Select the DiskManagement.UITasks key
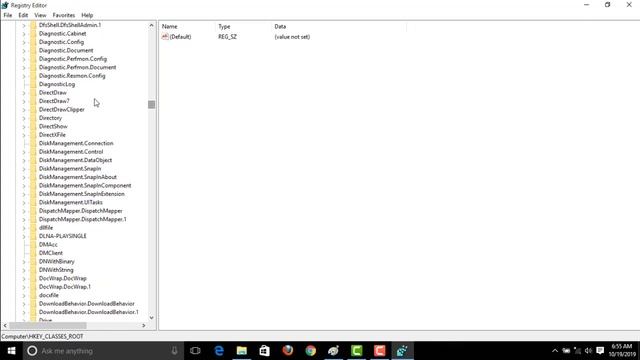This screenshot has width=640, height=360. coord(71,202)
